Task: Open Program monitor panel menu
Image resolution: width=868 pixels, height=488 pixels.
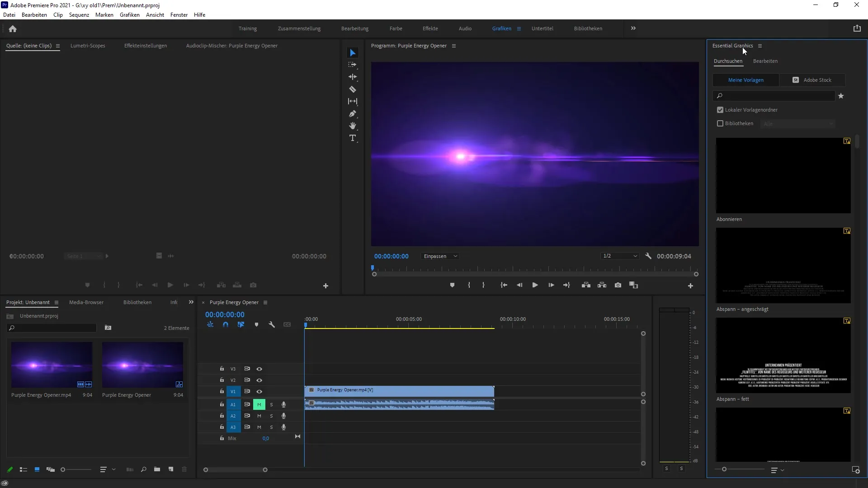Action: [x=454, y=46]
